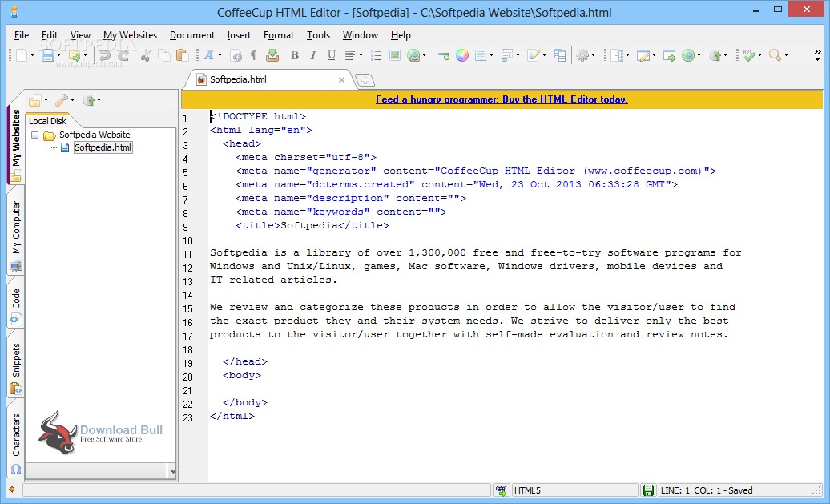Open the Insert menu

[239, 35]
